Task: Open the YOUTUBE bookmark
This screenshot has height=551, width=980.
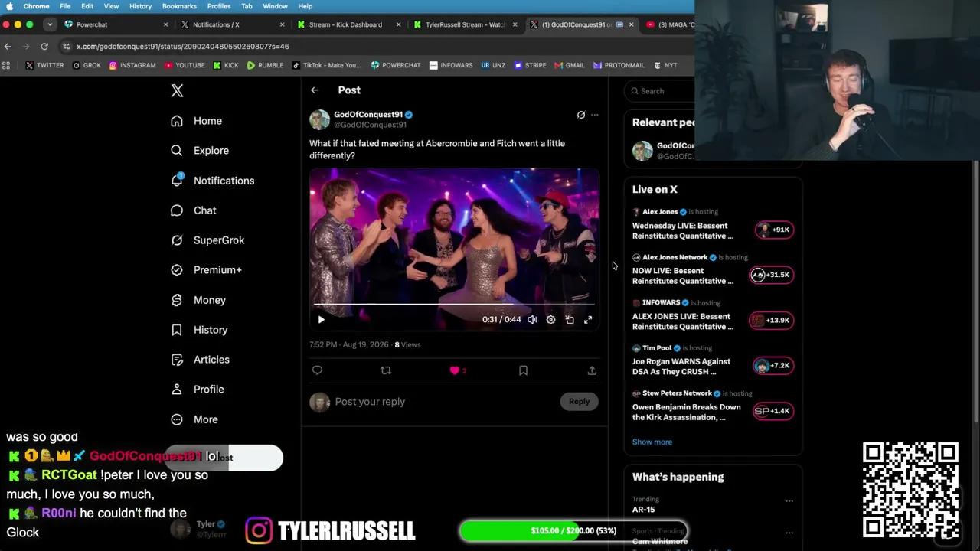Action: point(185,66)
